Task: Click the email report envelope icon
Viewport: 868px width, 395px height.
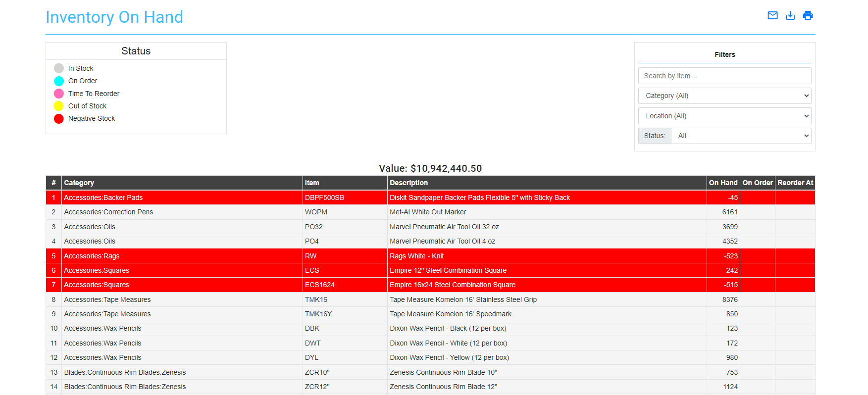Action: (x=772, y=15)
